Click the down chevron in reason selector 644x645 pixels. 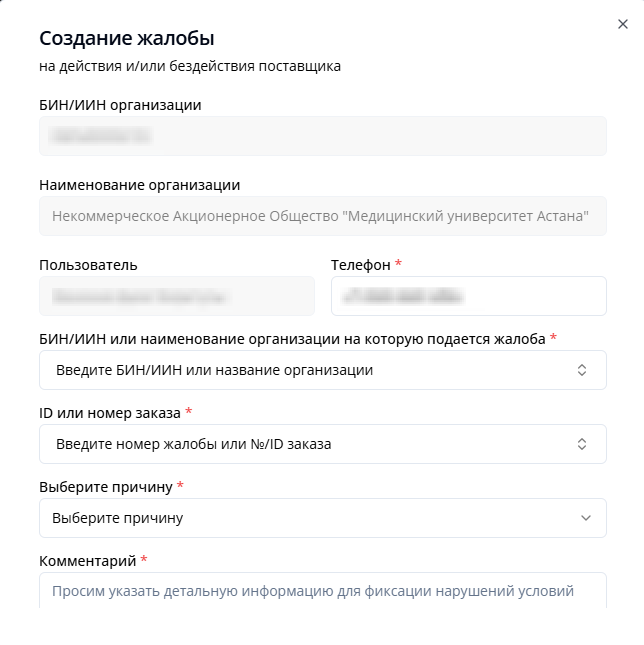(586, 518)
